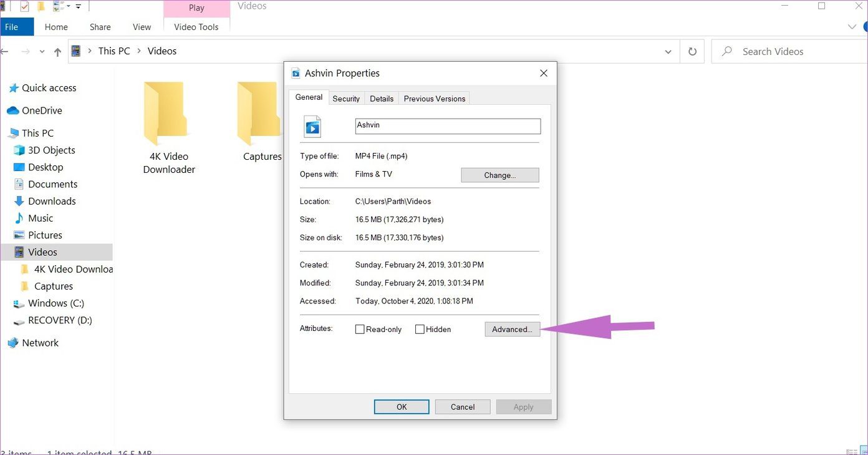
Task: Open Downloads in navigation pane
Action: click(52, 201)
